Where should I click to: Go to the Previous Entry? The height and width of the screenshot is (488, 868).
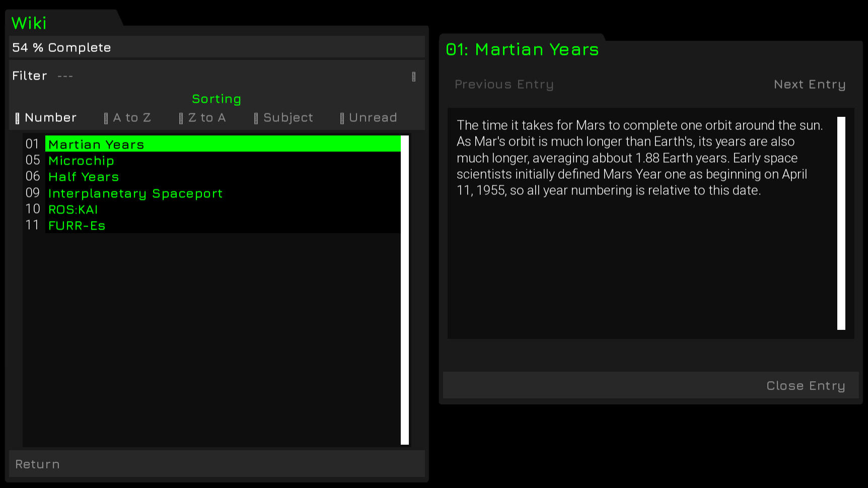tap(504, 85)
